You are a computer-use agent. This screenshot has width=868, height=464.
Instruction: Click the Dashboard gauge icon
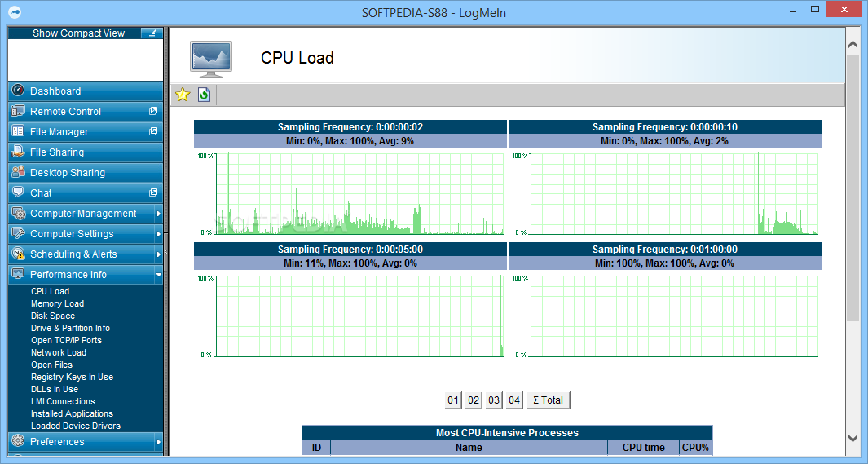[18, 91]
